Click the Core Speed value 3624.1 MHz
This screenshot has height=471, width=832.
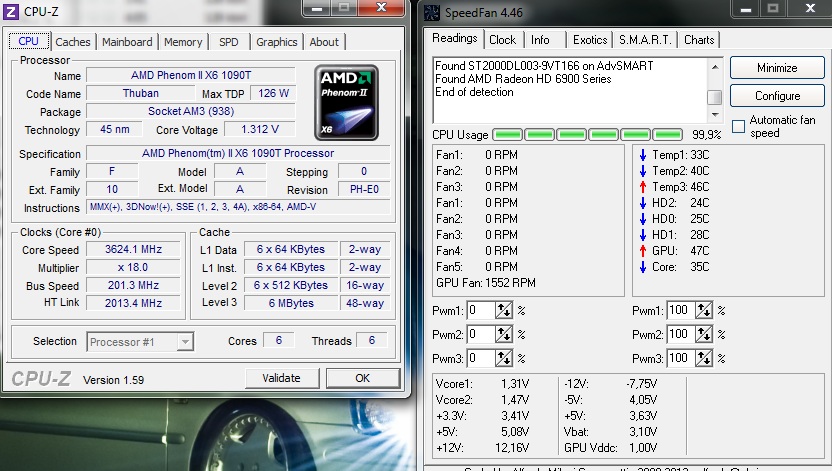[133, 249]
